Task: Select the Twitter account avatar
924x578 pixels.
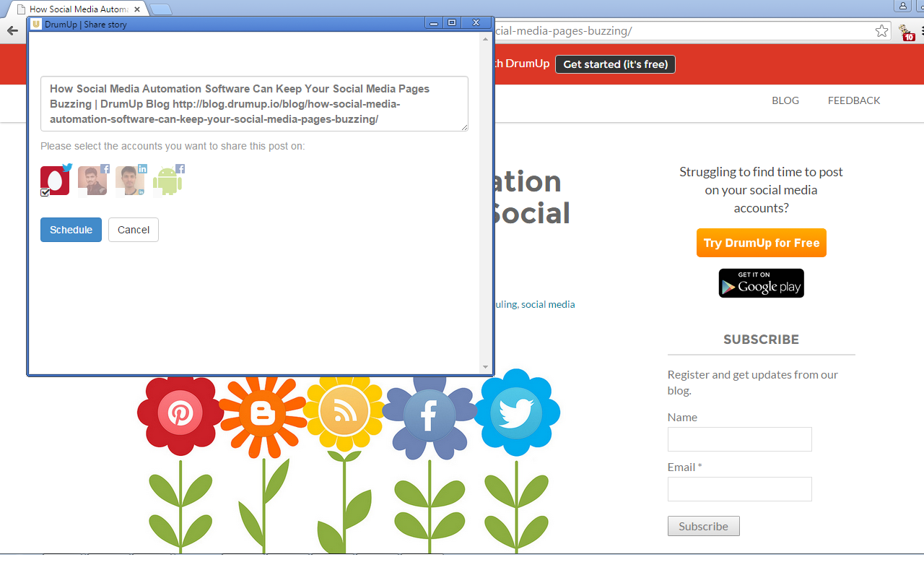Action: (x=55, y=180)
